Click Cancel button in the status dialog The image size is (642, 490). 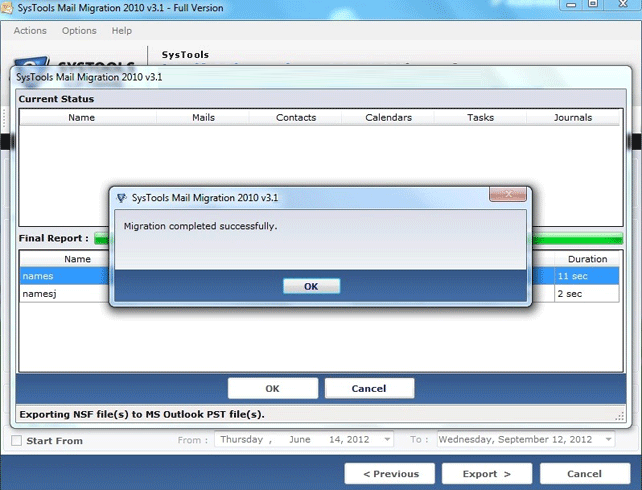[369, 388]
